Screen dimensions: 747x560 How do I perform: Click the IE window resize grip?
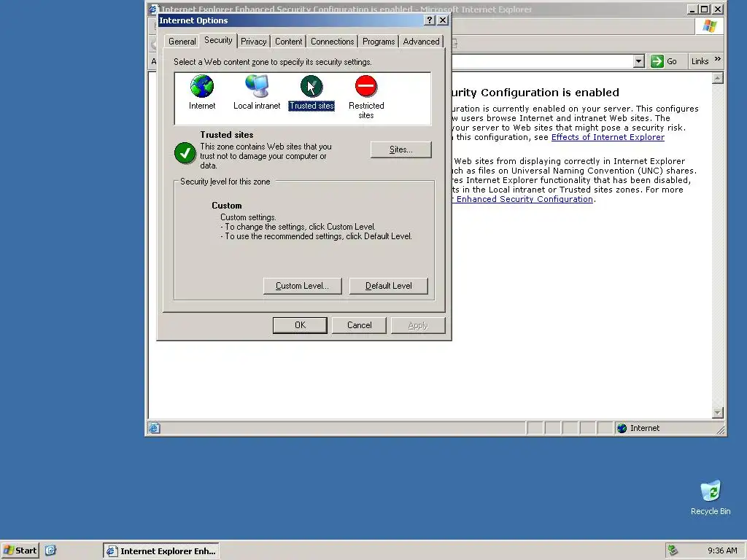tap(721, 429)
